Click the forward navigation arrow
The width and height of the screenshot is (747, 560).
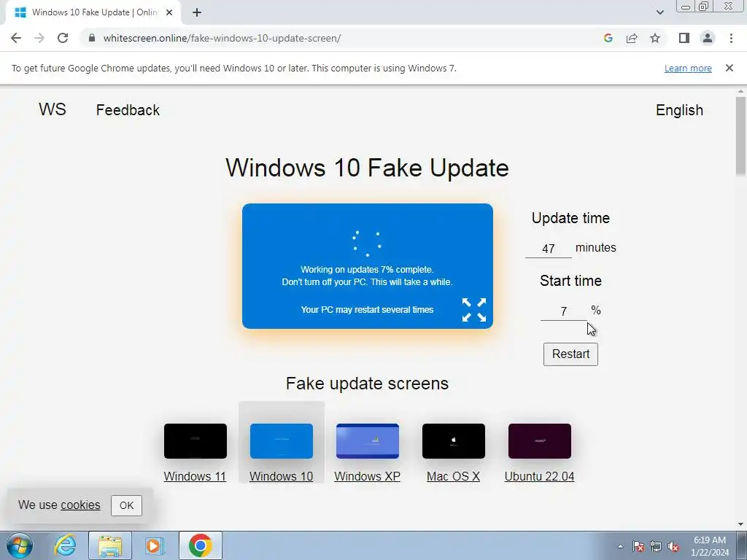pyautogui.click(x=39, y=38)
